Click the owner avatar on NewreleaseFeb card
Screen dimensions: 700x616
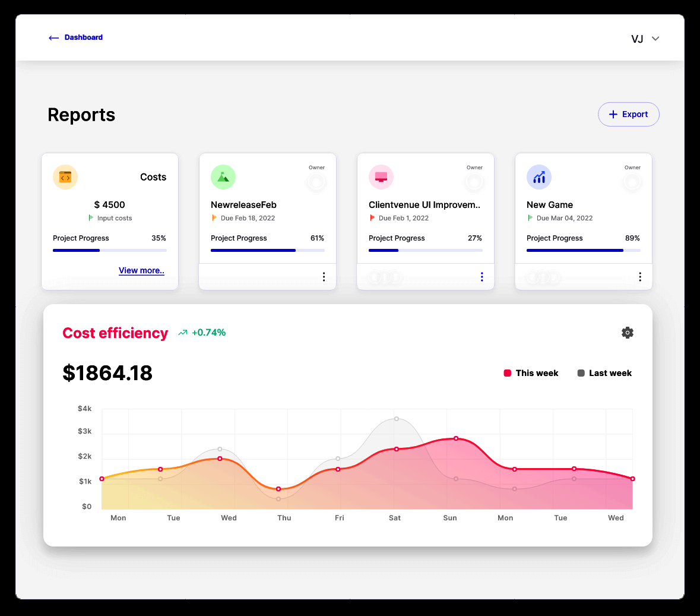(316, 182)
